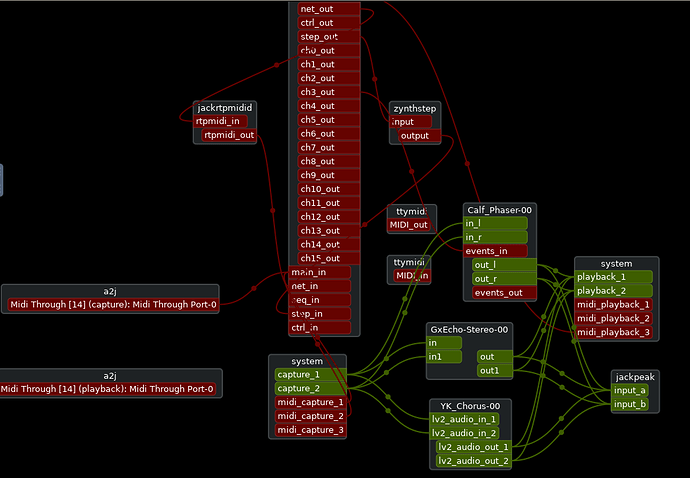Click midi_playback_1 port
Screen dimensions: 690x478
tap(613, 305)
